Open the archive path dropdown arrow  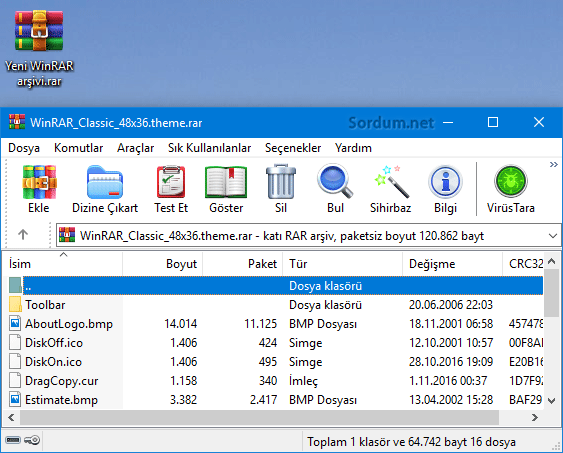pos(553,236)
